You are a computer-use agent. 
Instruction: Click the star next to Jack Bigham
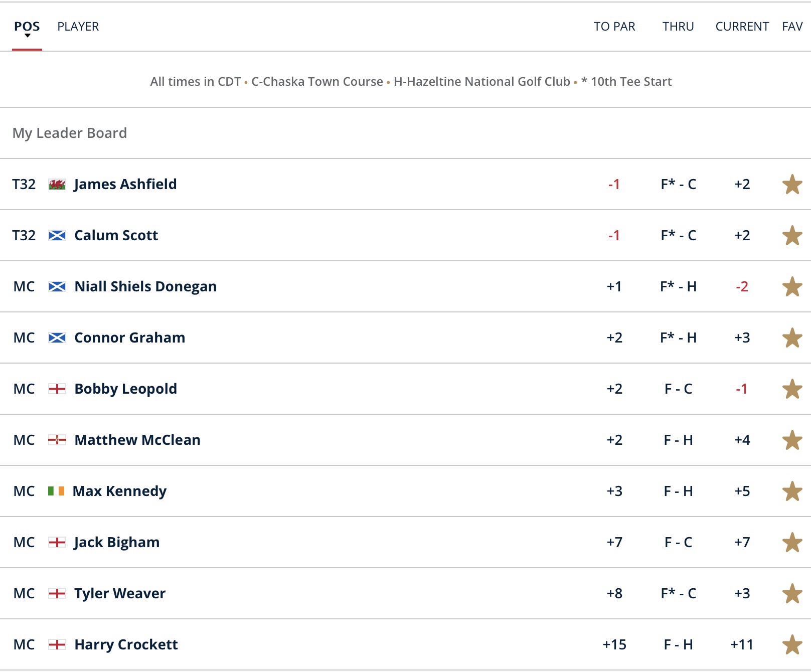(x=792, y=543)
